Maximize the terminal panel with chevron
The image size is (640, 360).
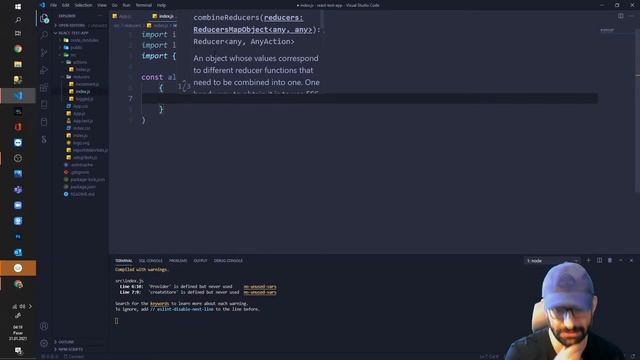point(620,260)
